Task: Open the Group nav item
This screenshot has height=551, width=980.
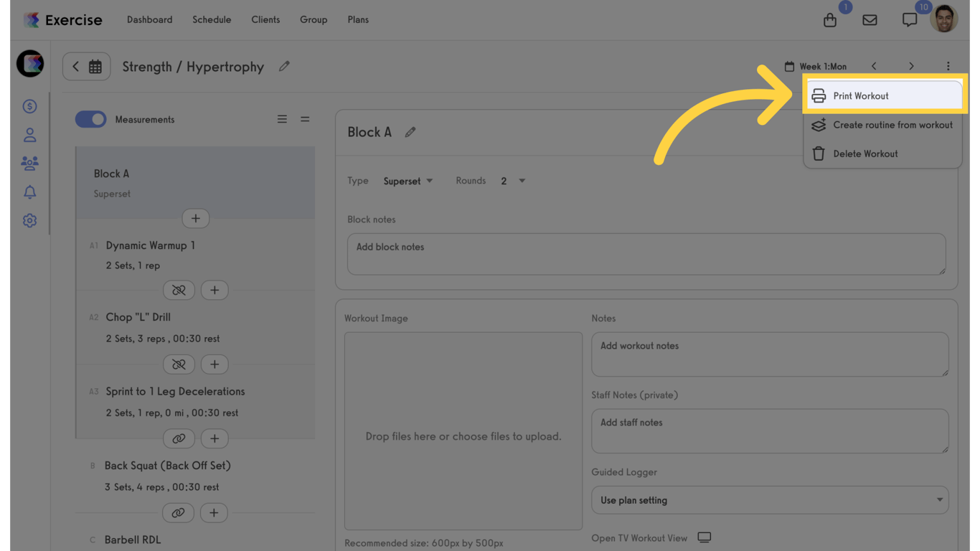Action: pyautogui.click(x=314, y=20)
